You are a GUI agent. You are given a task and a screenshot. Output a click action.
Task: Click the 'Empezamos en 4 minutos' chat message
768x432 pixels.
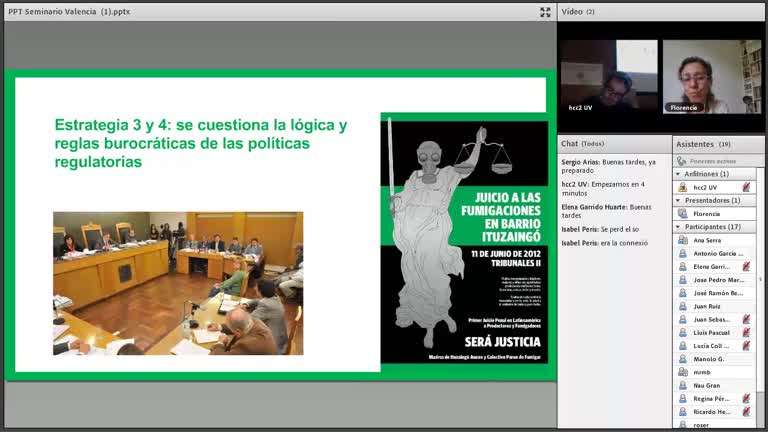pos(603,189)
